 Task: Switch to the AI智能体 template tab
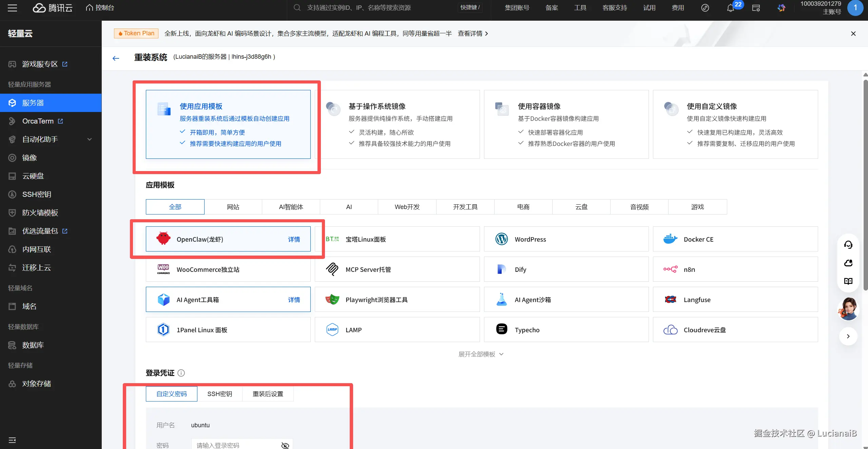point(291,207)
